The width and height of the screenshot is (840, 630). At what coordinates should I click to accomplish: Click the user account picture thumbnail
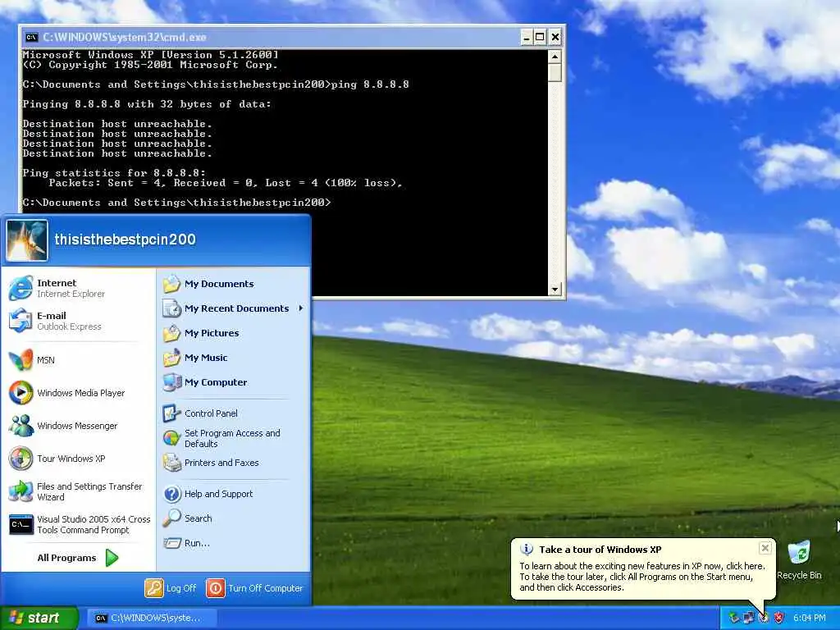pos(27,240)
